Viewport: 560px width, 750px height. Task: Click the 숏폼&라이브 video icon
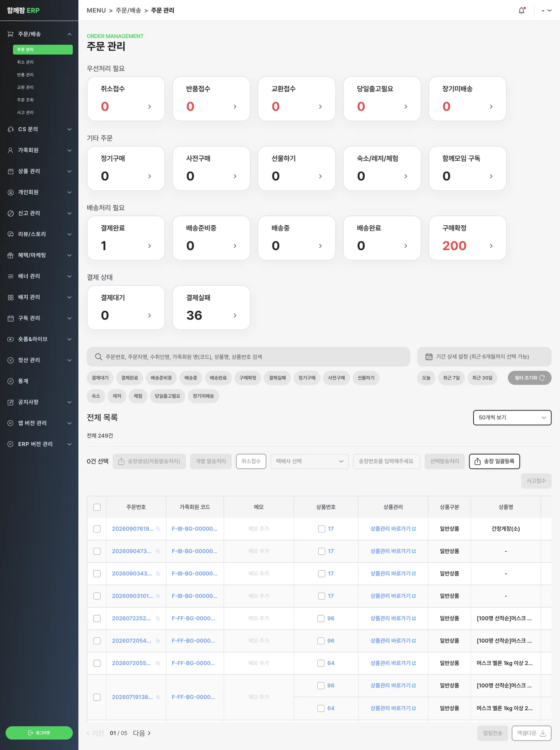click(x=11, y=339)
